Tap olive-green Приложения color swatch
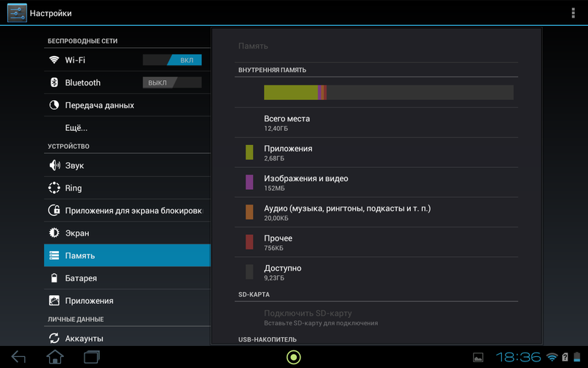Viewport: 588px width, 368px height. (249, 152)
